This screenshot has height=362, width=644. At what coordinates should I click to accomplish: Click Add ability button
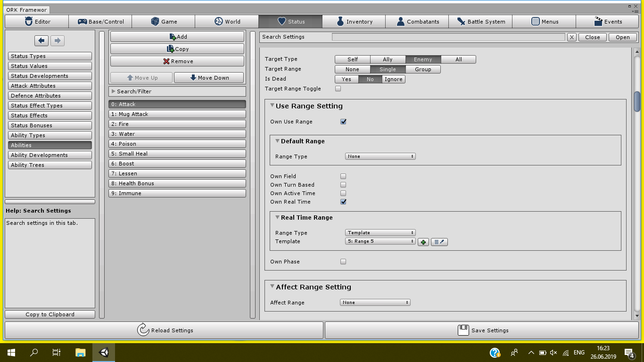click(177, 37)
